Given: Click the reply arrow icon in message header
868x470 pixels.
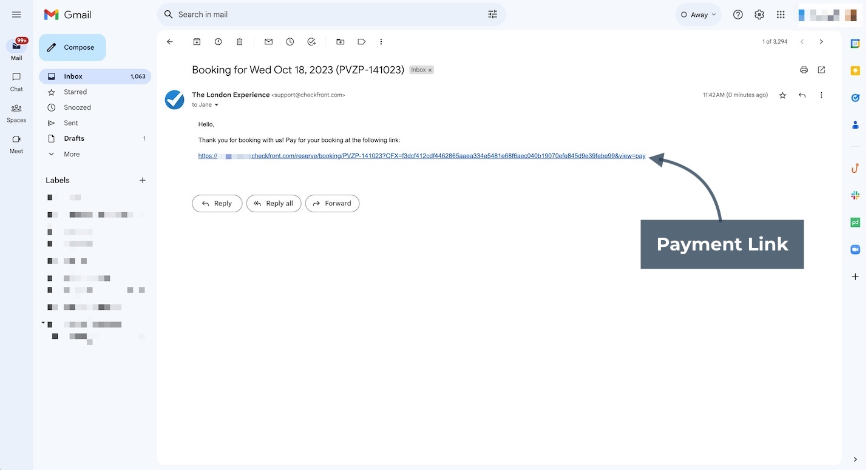Looking at the screenshot, I should pyautogui.click(x=802, y=95).
